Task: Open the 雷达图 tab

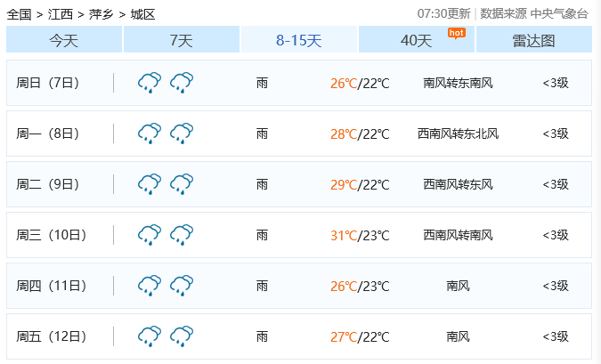Action: [x=534, y=39]
